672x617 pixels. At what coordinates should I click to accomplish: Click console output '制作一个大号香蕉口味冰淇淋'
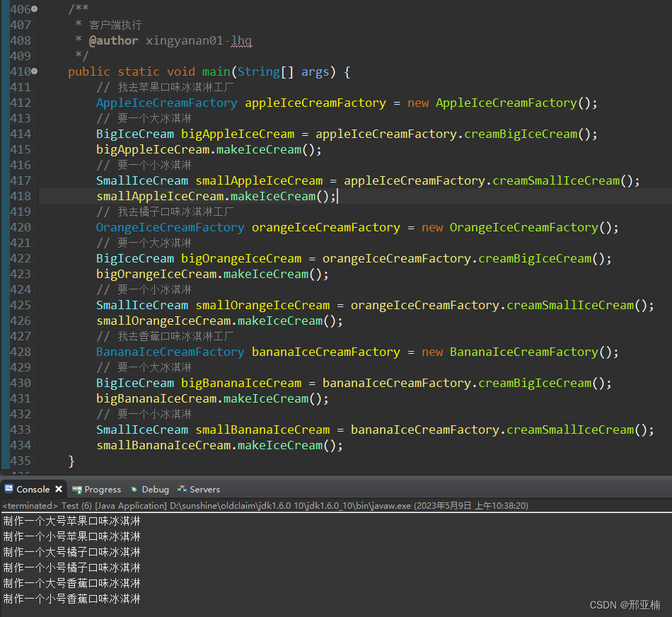click(72, 583)
